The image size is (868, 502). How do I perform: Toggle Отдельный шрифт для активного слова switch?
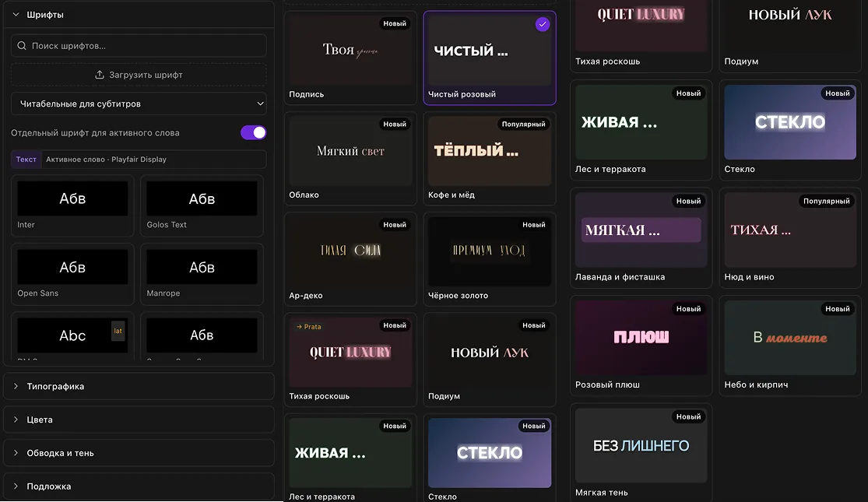click(253, 133)
